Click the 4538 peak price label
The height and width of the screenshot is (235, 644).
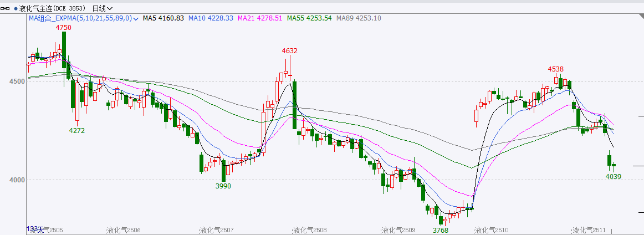(x=556, y=69)
